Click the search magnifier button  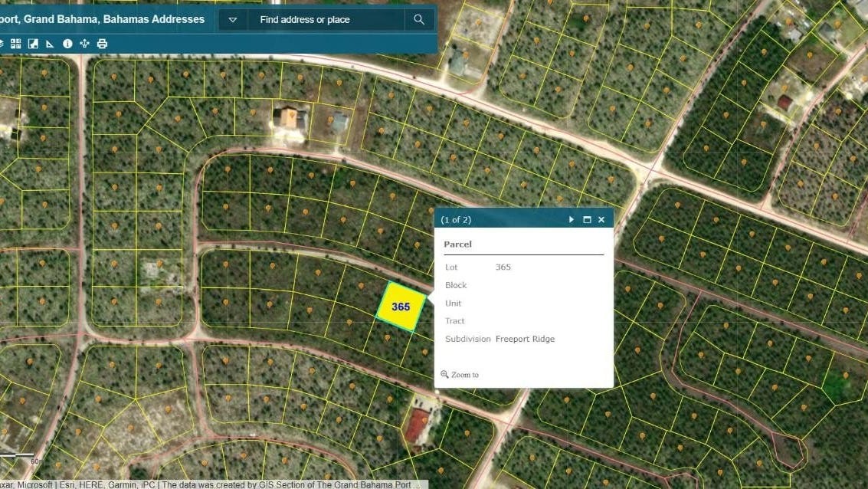pyautogui.click(x=418, y=19)
